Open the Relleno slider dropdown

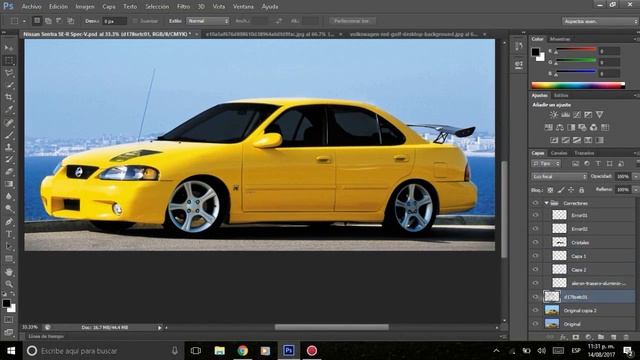point(635,190)
